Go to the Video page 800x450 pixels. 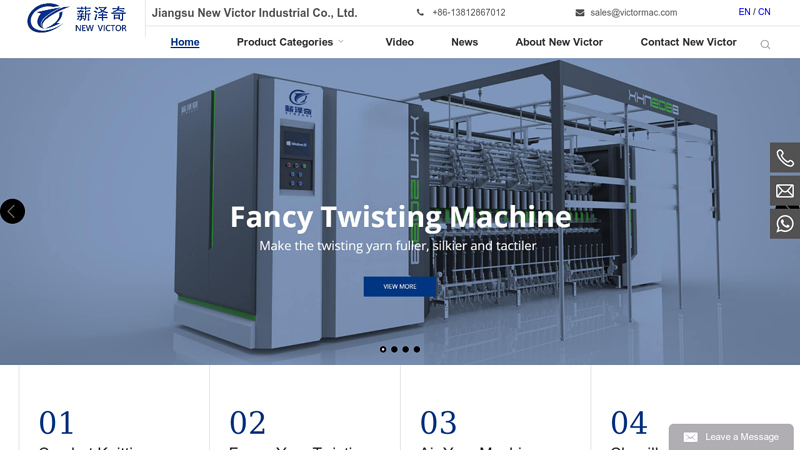(x=399, y=42)
